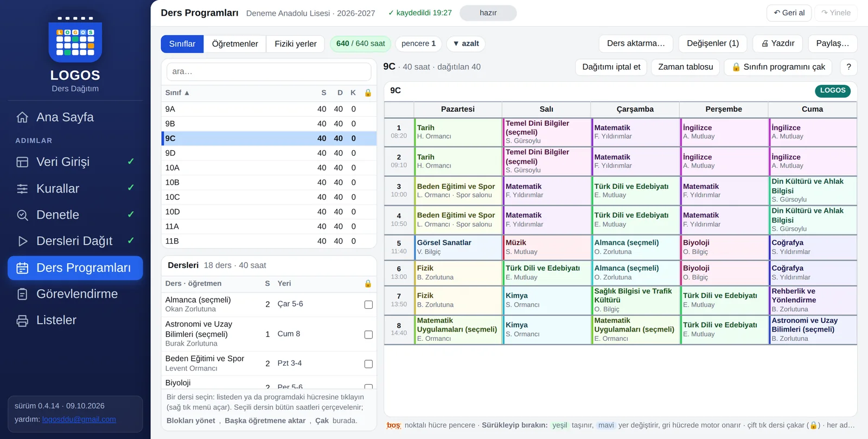Viewport: 868px width, 439px height.
Task: Tick checkbox for Almanca (seçmeli) lesson
Action: click(368, 305)
